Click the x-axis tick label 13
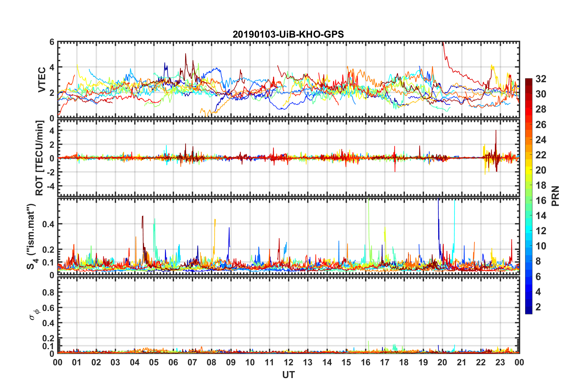The width and height of the screenshot is (577, 392). pyautogui.click(x=308, y=362)
